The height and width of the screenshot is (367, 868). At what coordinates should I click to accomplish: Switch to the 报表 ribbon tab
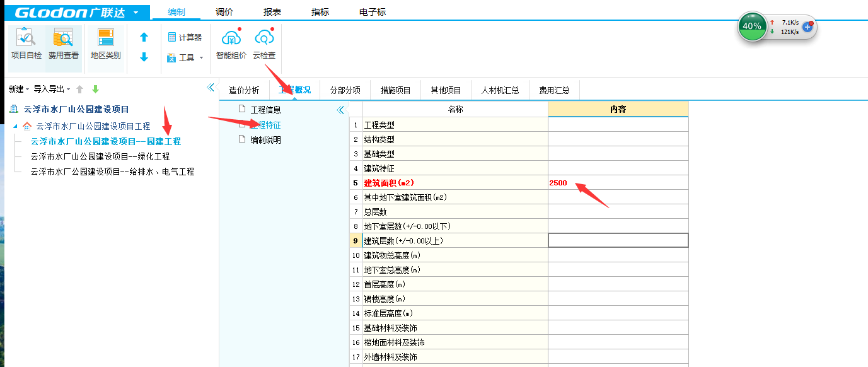[272, 12]
